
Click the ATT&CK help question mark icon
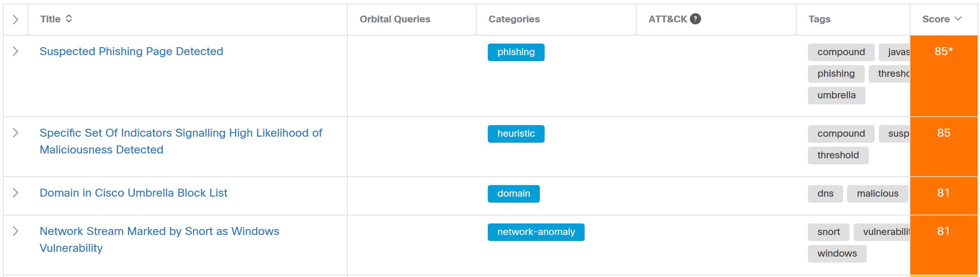coord(695,19)
